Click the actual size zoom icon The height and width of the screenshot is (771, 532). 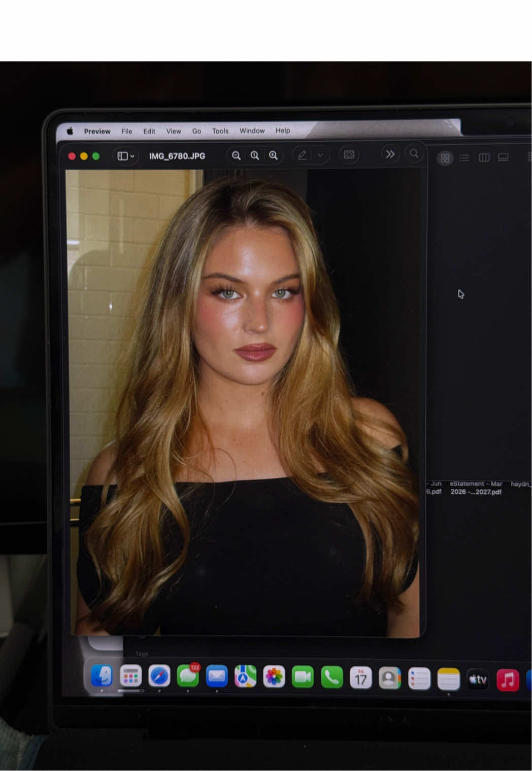click(255, 155)
